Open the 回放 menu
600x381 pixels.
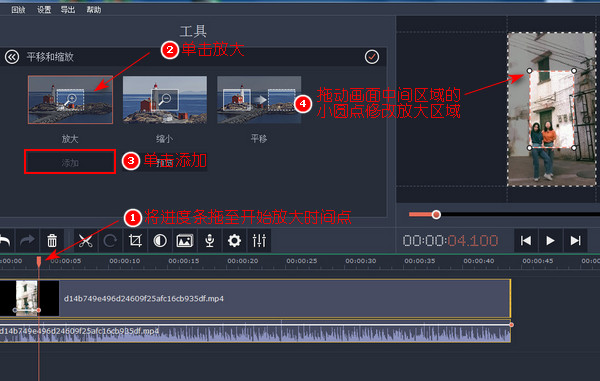coord(18,10)
